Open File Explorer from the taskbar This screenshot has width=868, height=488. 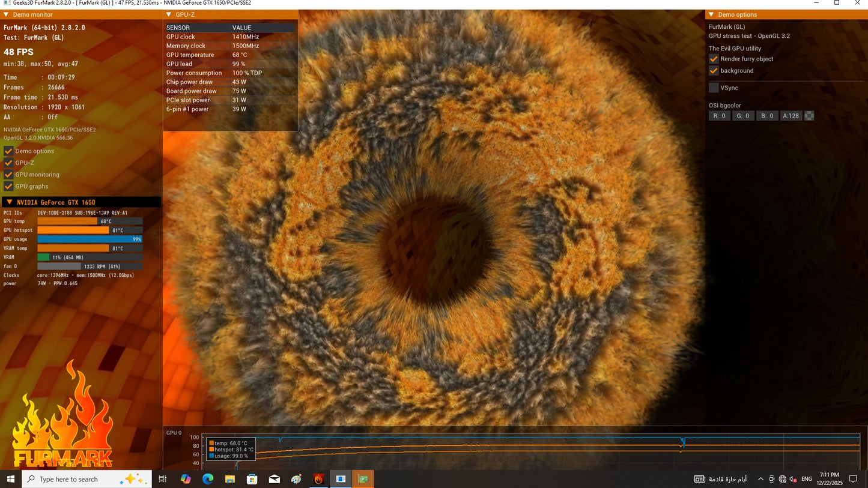point(230,479)
